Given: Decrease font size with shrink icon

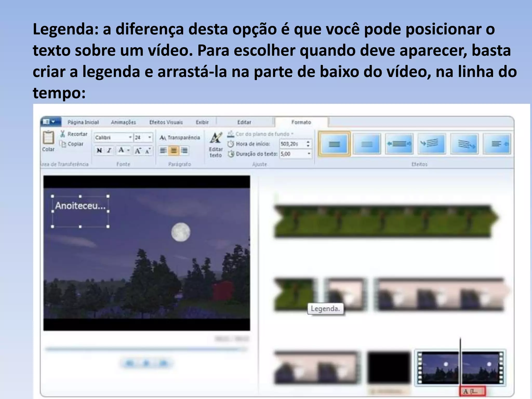Looking at the screenshot, I should [148, 151].
